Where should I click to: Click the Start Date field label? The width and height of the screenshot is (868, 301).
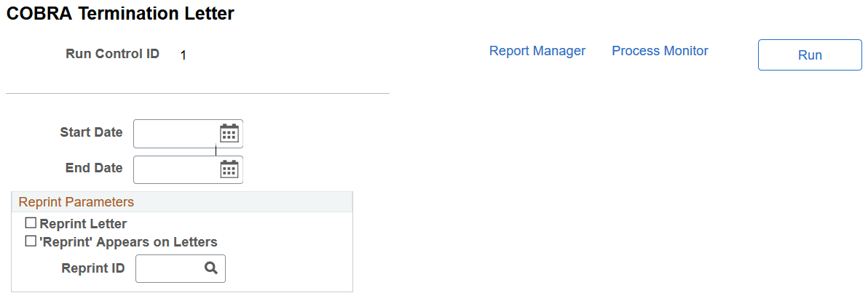pyautogui.click(x=91, y=132)
